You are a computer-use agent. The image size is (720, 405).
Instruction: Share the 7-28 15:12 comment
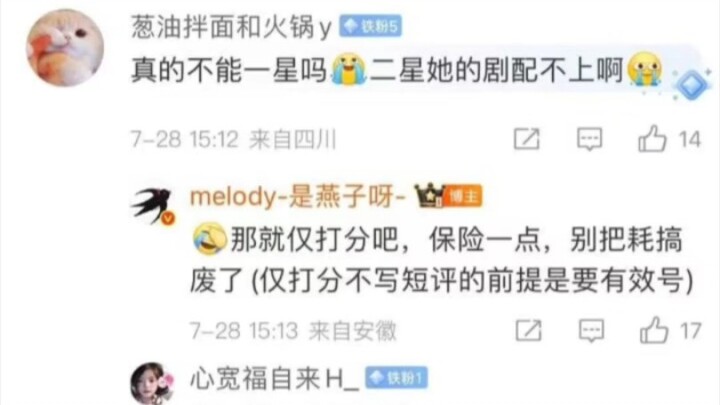pos(527,139)
